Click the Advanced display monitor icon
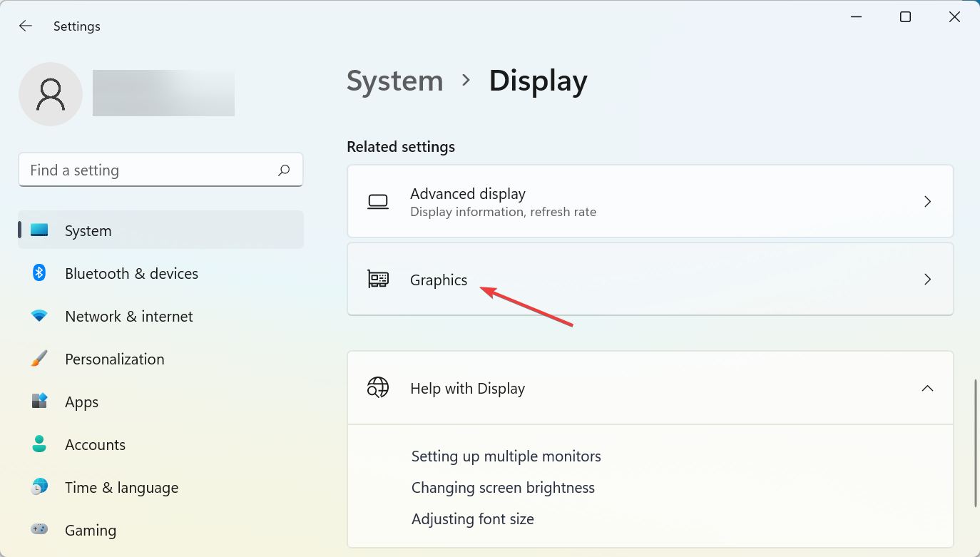 378,202
